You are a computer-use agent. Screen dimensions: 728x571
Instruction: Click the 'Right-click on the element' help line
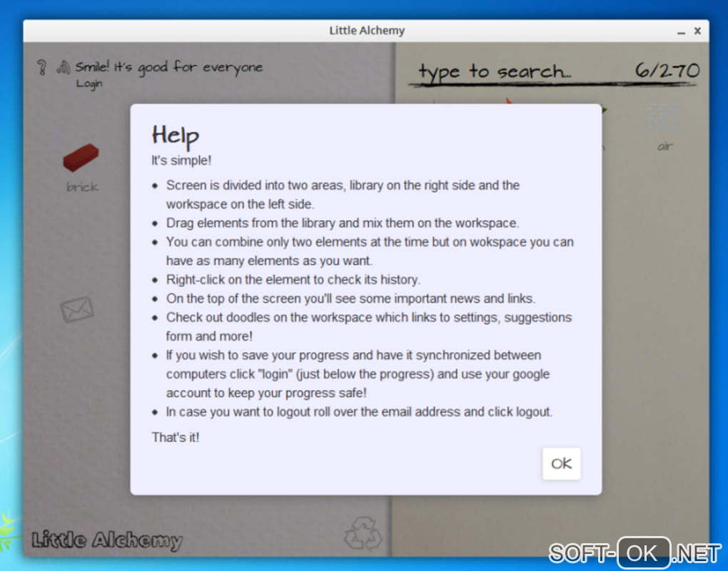(293, 280)
